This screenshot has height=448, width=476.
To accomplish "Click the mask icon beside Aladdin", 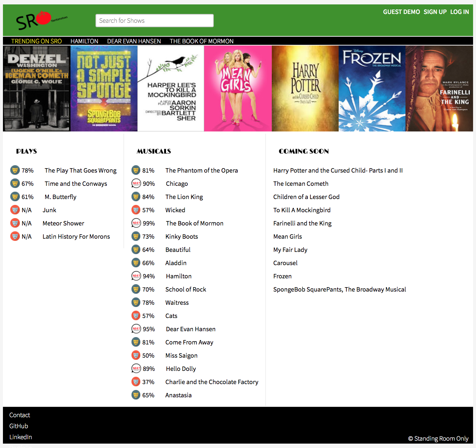I will pyautogui.click(x=136, y=263).
